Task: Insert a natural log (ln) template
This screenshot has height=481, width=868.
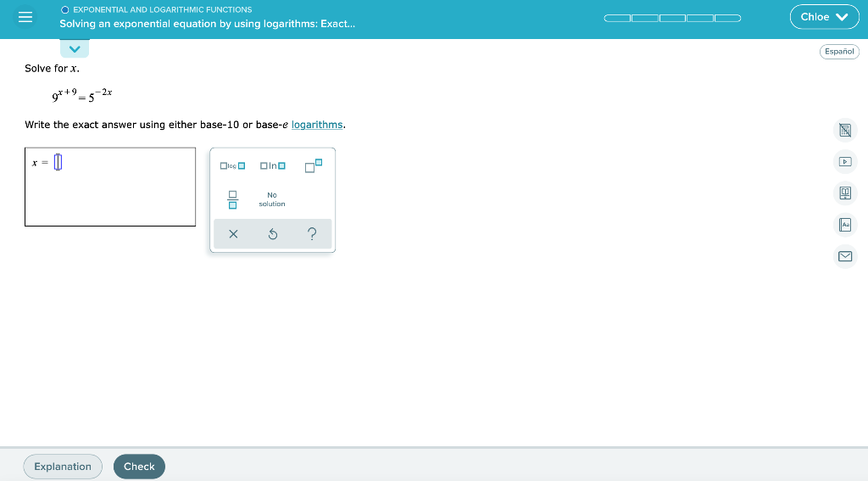Action: [273, 165]
